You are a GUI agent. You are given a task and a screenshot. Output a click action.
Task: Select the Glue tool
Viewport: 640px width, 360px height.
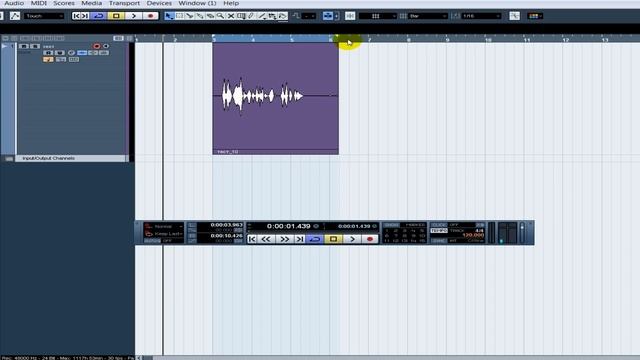(200, 16)
